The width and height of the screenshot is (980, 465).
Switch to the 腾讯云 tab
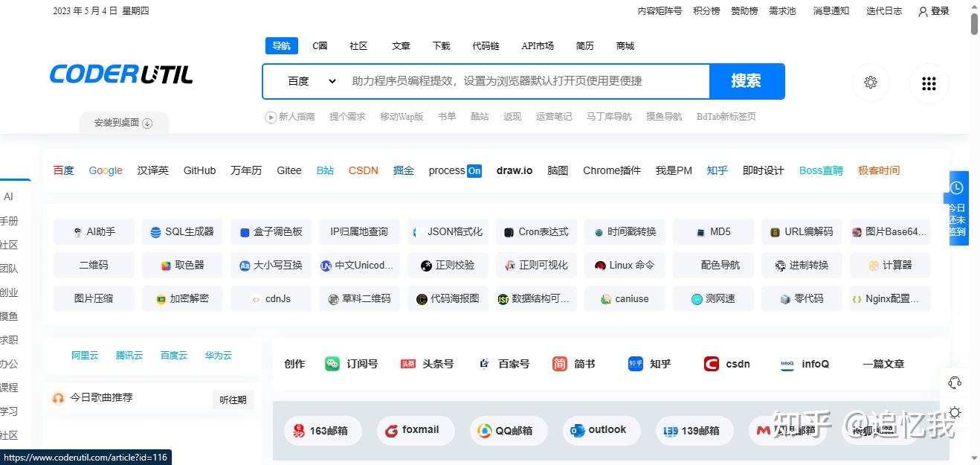tap(129, 355)
